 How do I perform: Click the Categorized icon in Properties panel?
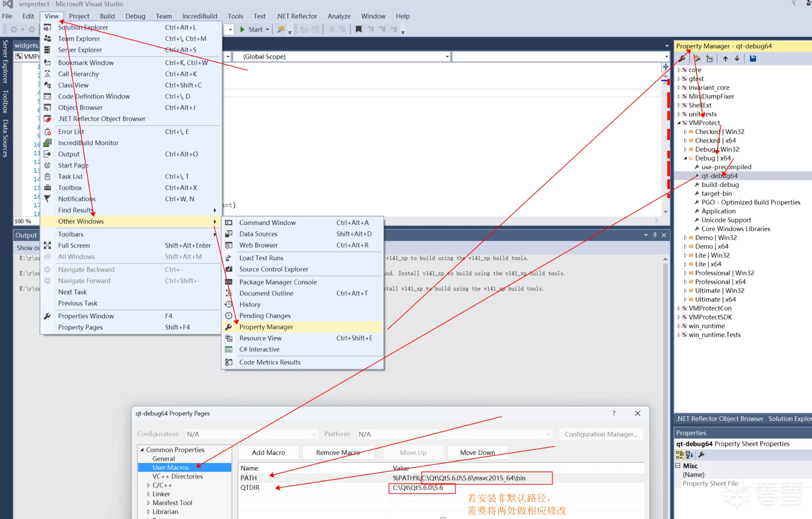(680, 455)
